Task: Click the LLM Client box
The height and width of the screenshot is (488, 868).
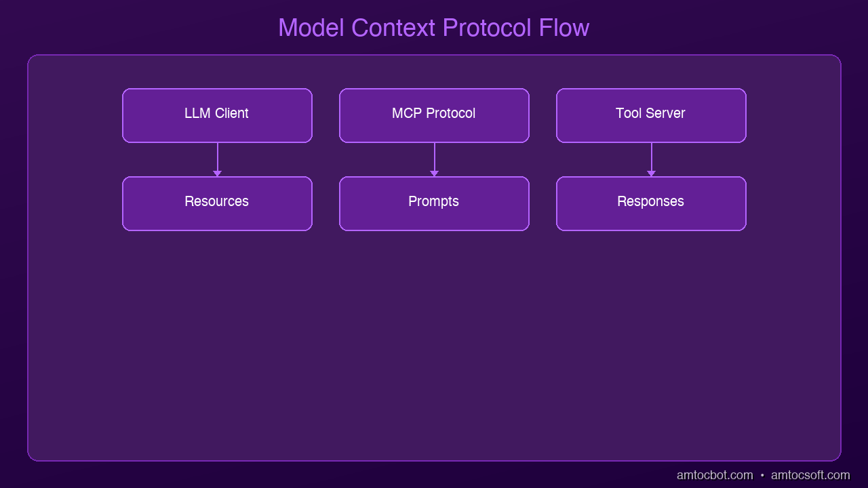Action: point(217,115)
